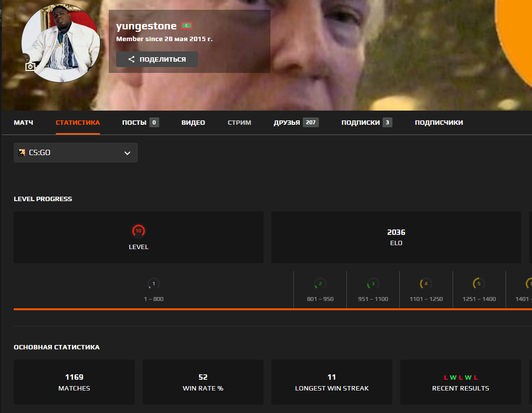Click the ПОДЕЛИТЬСЯ share button
This screenshot has width=532, height=413.
coord(157,59)
